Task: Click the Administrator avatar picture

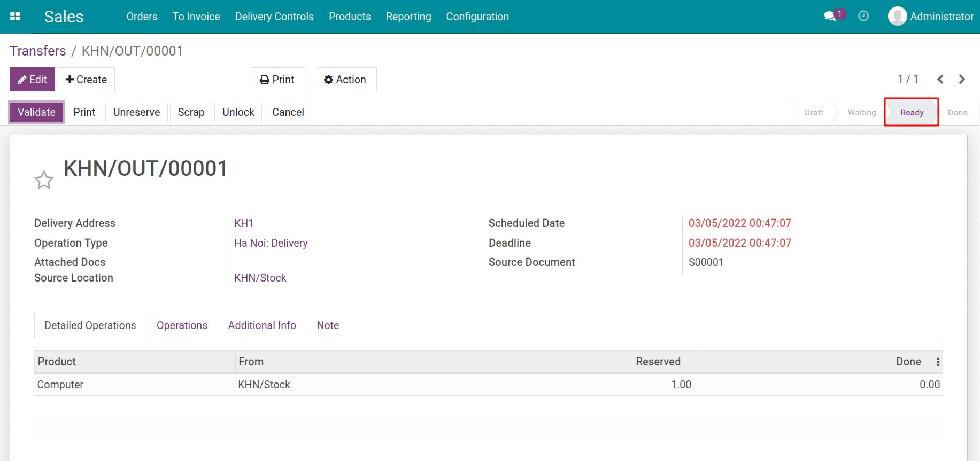Action: [897, 17]
